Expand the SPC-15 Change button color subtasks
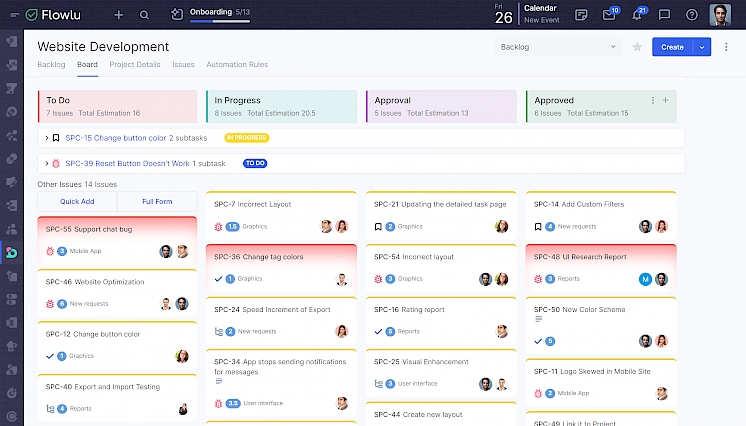The height and width of the screenshot is (426, 746). pos(47,138)
